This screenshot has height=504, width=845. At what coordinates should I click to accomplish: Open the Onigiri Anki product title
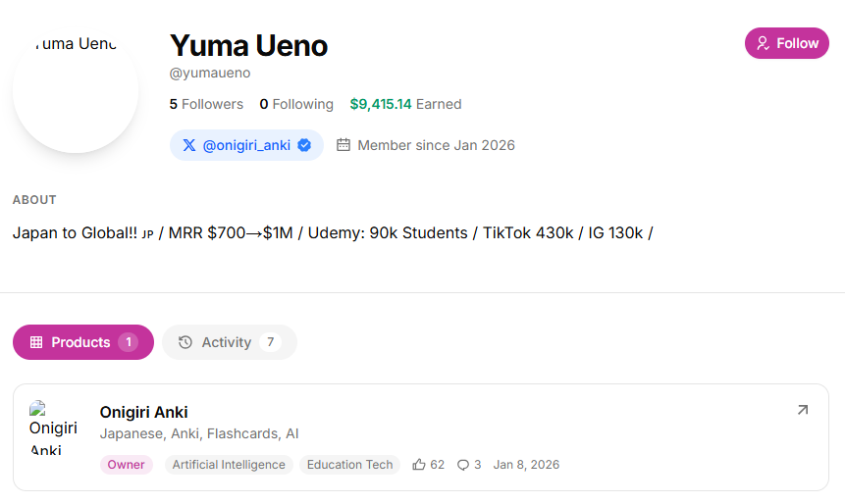144,412
